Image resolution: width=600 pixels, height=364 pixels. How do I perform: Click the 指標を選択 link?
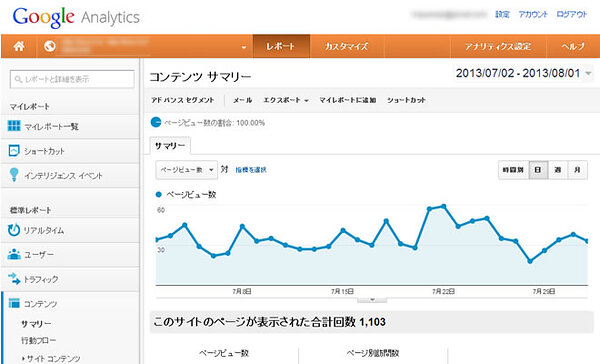tap(251, 170)
